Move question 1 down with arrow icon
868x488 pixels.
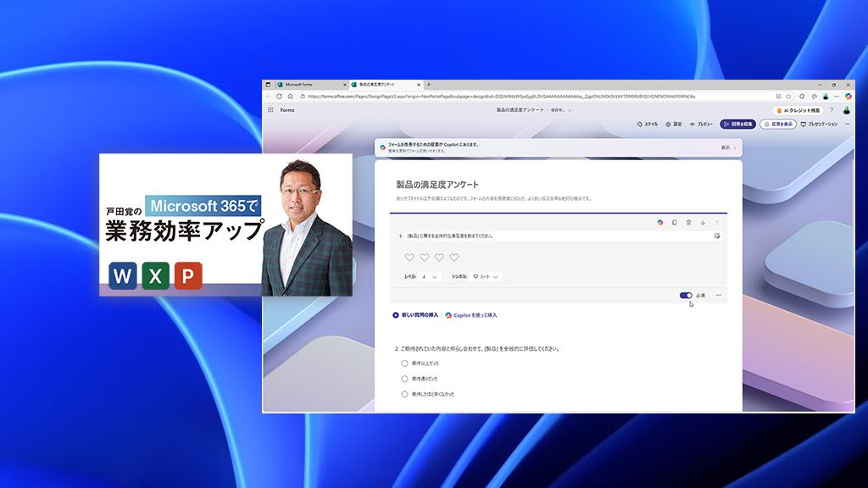click(703, 223)
